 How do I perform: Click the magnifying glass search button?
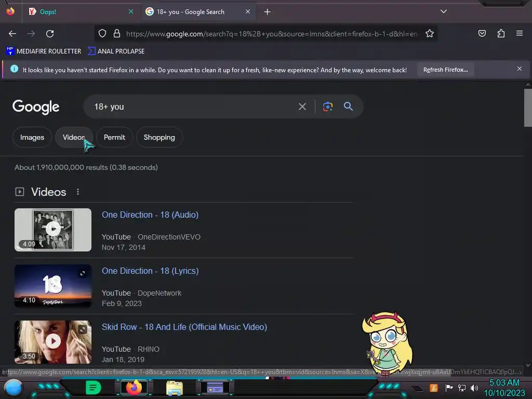[348, 106]
